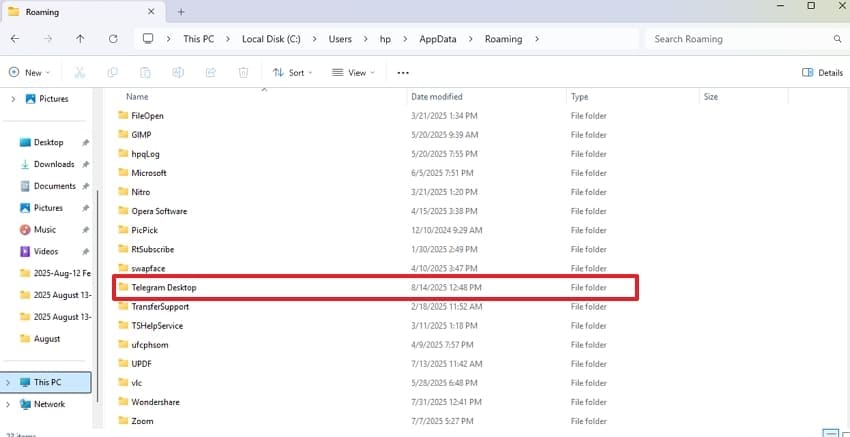Viewport: 850px width, 437px height.
Task: Open Music in the sidebar
Action: click(x=44, y=229)
